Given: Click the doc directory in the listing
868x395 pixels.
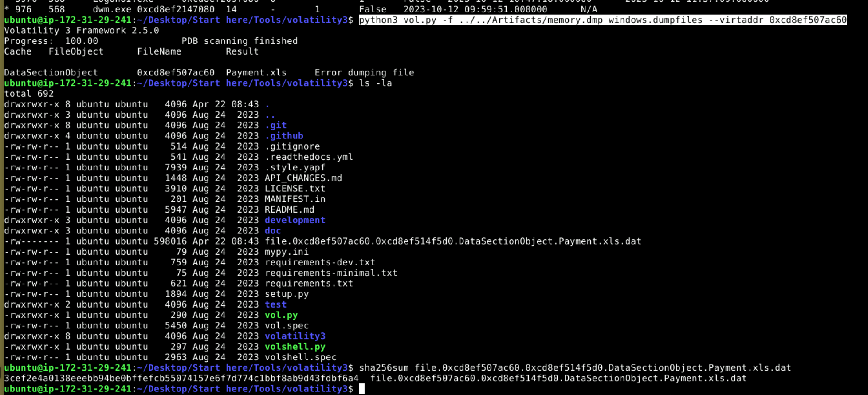Looking at the screenshot, I should pyautogui.click(x=272, y=231).
